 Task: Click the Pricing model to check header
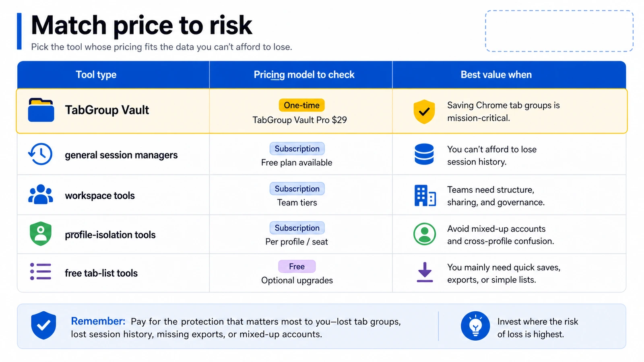click(x=304, y=75)
